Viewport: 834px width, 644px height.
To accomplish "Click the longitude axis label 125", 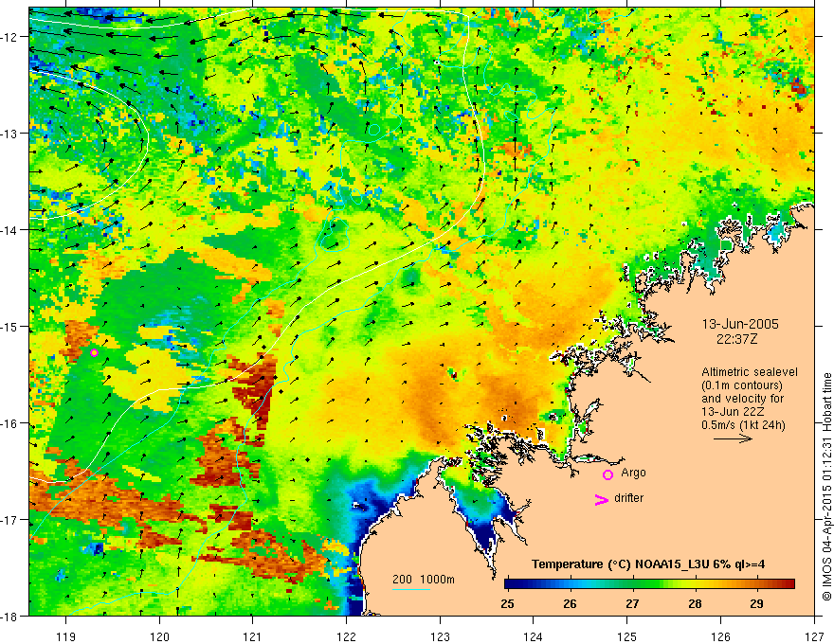I will (x=627, y=636).
